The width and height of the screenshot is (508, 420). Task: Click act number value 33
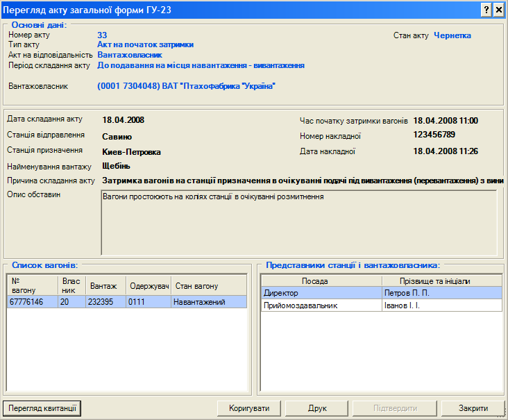tap(102, 35)
